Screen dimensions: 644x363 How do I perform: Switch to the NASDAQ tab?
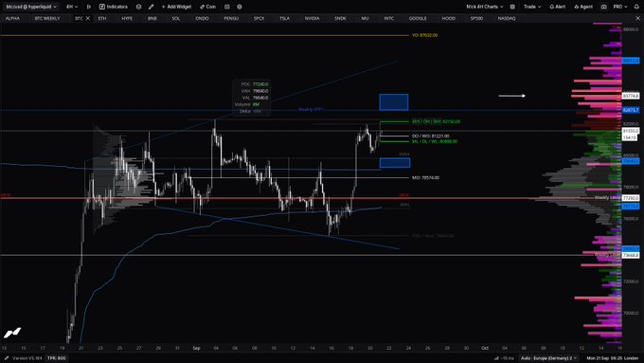click(507, 19)
